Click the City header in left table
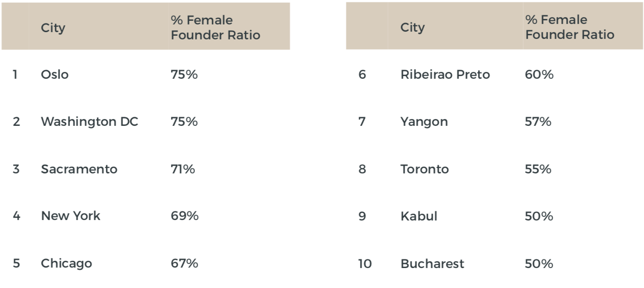The width and height of the screenshot is (644, 288). pos(53,28)
